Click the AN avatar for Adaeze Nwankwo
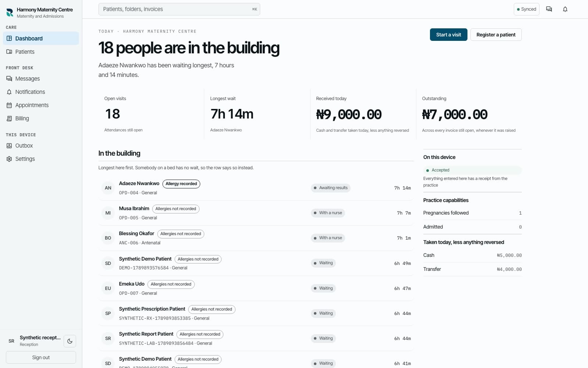Image resolution: width=588 pixels, height=368 pixels. pyautogui.click(x=108, y=188)
